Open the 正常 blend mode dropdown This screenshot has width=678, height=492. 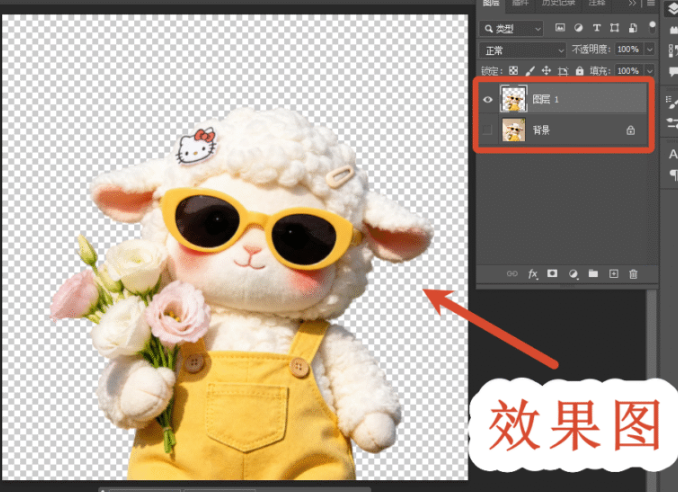coord(522,51)
